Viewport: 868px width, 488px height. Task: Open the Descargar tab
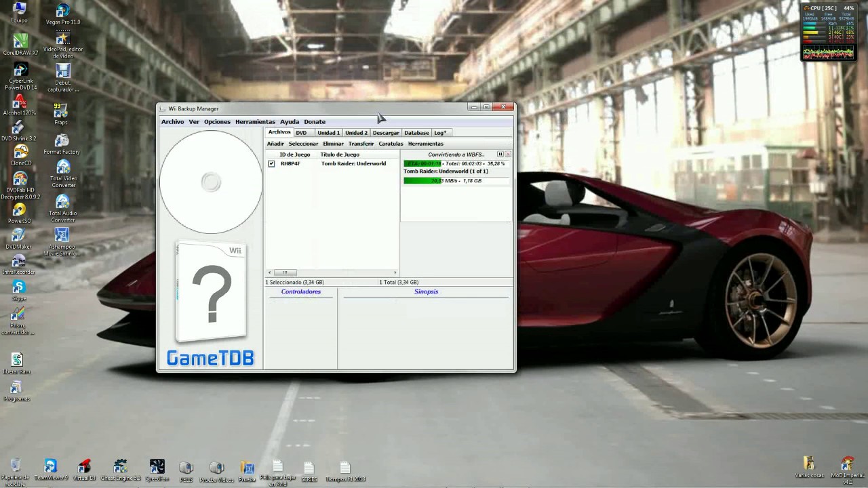click(386, 133)
